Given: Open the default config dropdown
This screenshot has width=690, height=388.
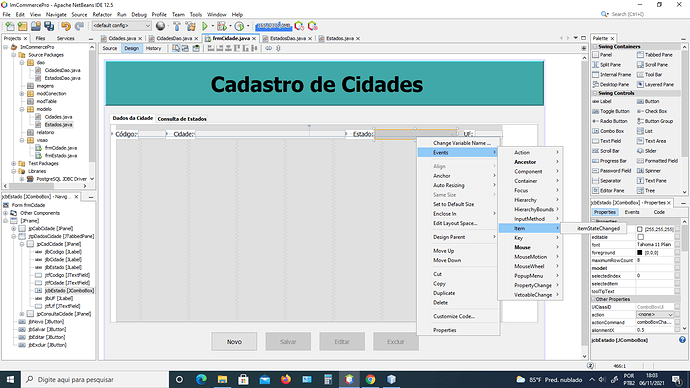Looking at the screenshot, I should (121, 26).
